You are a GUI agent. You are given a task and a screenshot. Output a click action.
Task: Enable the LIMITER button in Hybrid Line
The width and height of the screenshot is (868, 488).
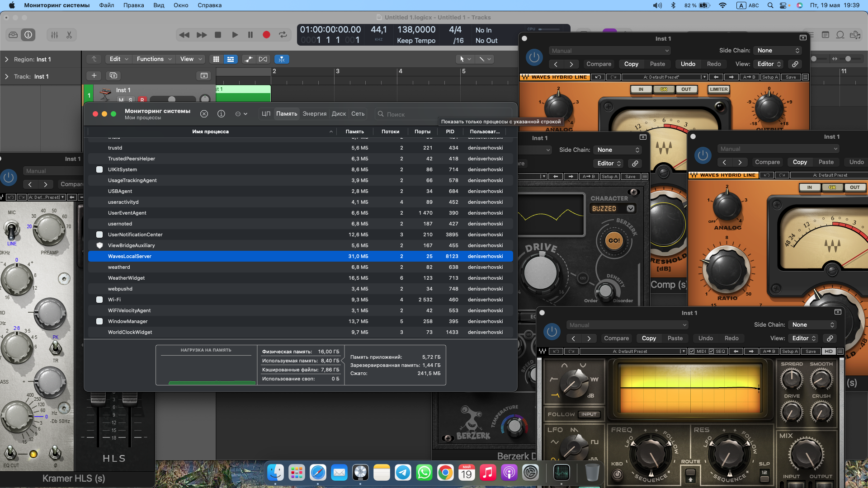718,89
